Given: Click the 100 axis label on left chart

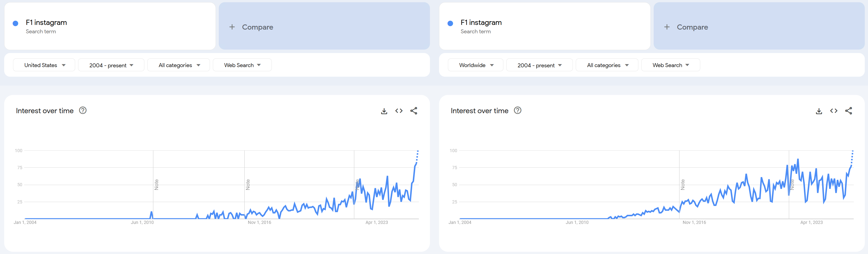Looking at the screenshot, I should coord(18,150).
